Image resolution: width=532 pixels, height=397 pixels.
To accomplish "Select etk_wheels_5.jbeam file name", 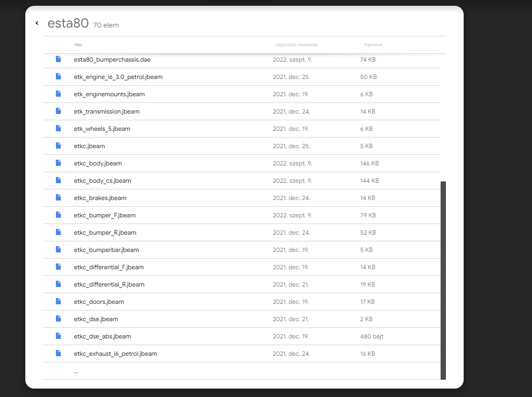I will pyautogui.click(x=102, y=129).
